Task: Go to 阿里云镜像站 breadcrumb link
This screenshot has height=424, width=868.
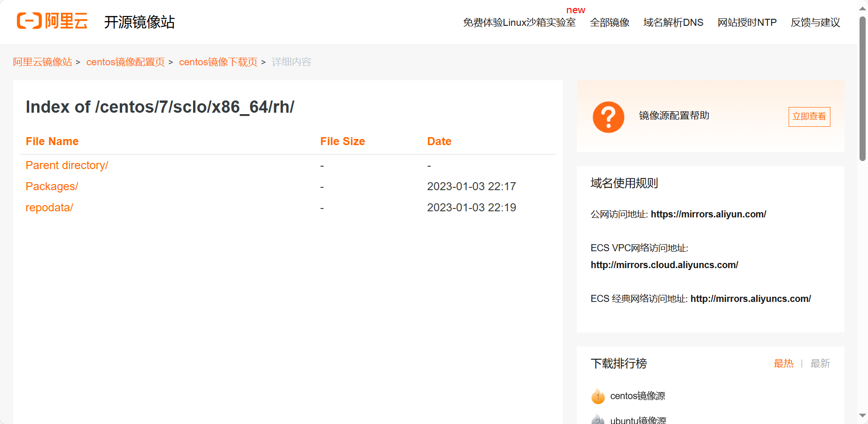Action: (42, 62)
